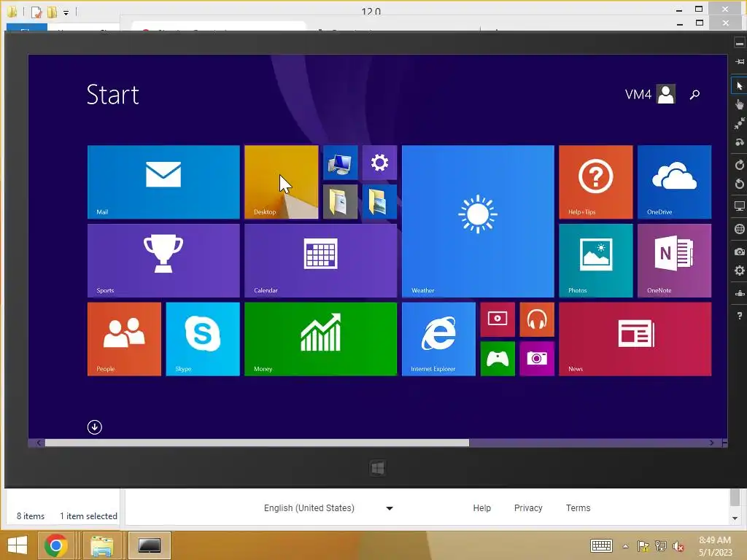Click the VM4 user account picture
The height and width of the screenshot is (560, 747).
coord(665,94)
